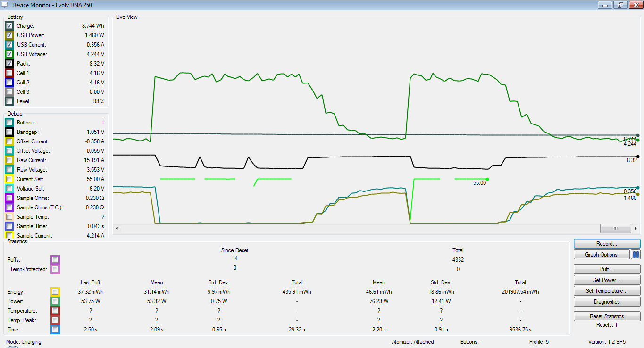Select the Profile: 5 status entry
The width and height of the screenshot is (644, 348).
[539, 342]
